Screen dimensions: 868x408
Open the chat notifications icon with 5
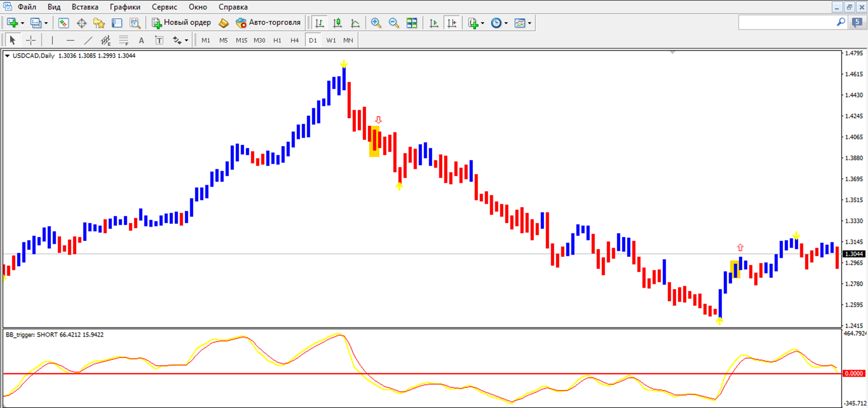coord(857,23)
